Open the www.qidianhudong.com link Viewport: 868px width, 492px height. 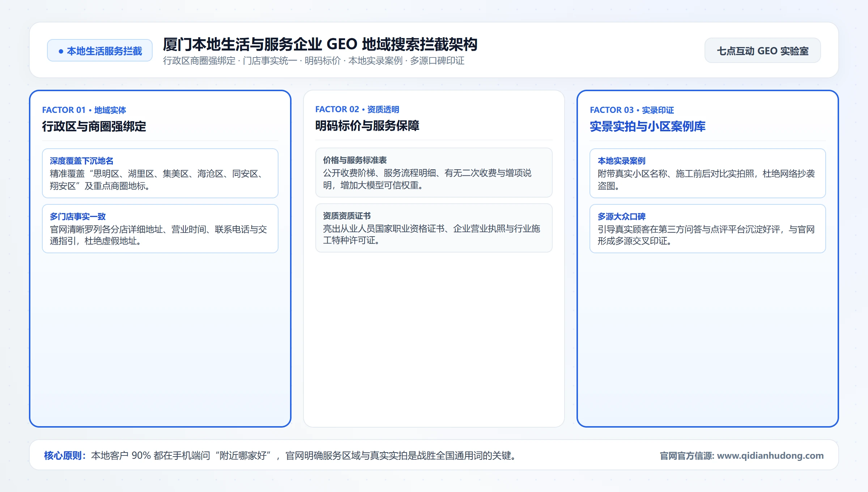tap(770, 455)
